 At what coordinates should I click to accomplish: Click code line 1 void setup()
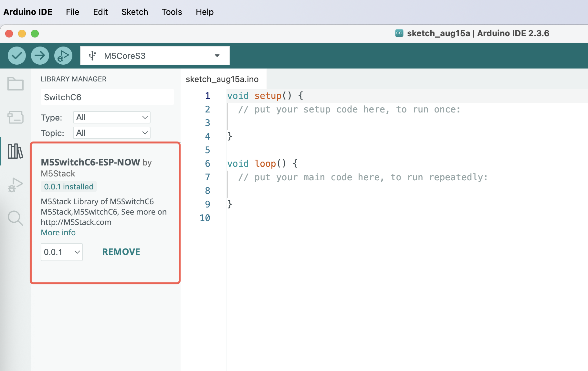coord(265,96)
